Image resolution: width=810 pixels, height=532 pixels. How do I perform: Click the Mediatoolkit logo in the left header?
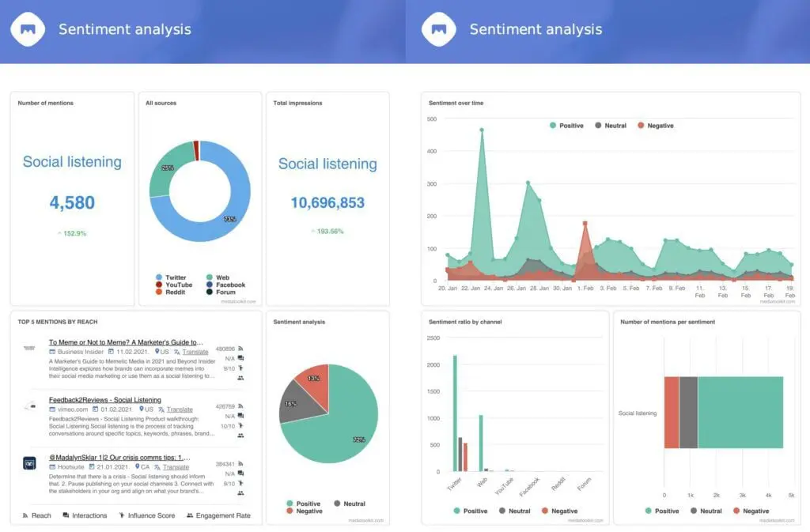[x=27, y=29]
